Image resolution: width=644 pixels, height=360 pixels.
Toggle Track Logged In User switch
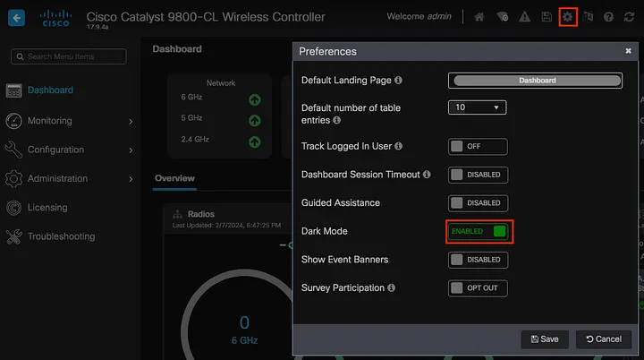pos(477,146)
